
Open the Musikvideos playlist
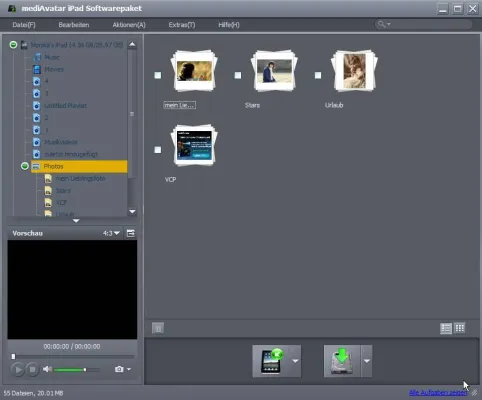(x=61, y=142)
